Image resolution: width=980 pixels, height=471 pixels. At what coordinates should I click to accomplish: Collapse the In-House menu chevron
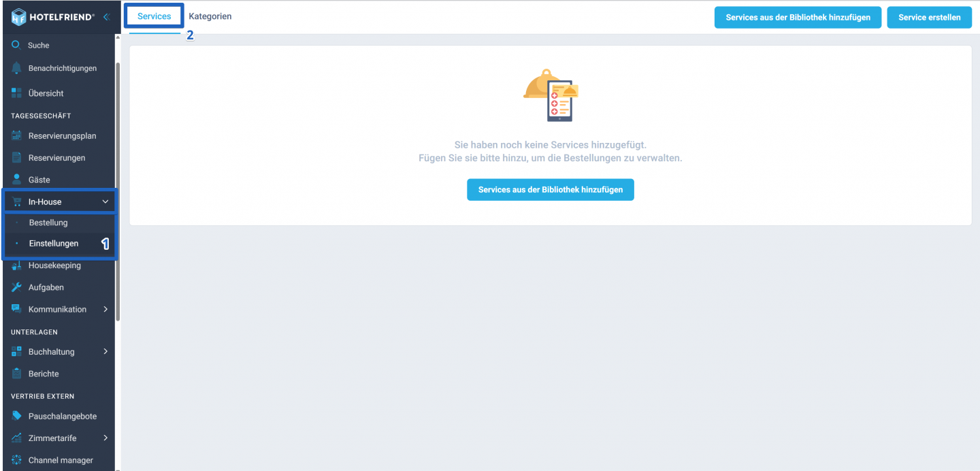coord(105,201)
